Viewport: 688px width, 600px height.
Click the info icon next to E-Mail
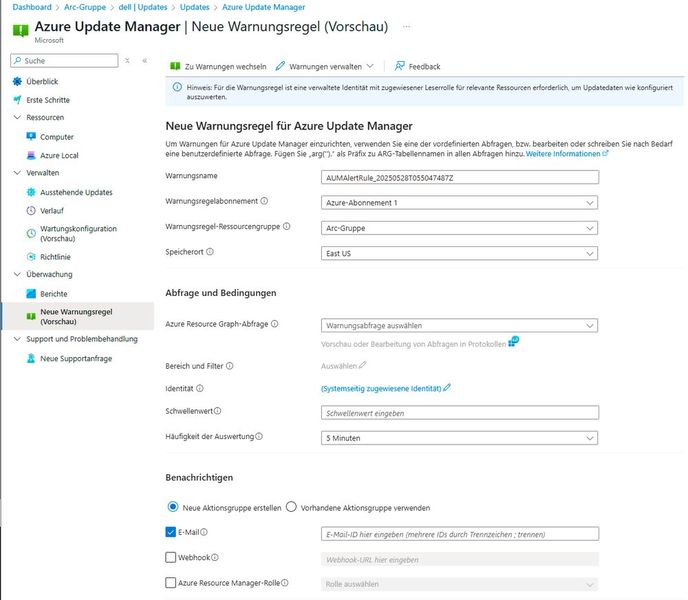point(204,532)
